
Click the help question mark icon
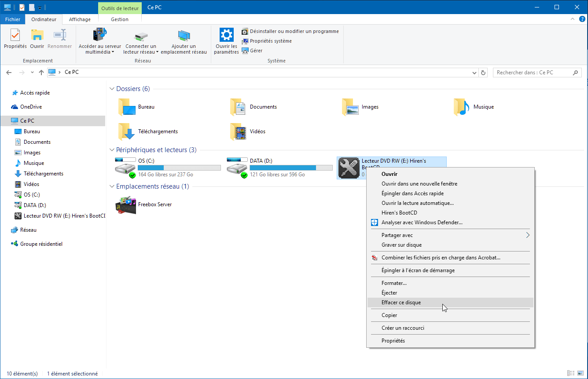[x=582, y=19]
